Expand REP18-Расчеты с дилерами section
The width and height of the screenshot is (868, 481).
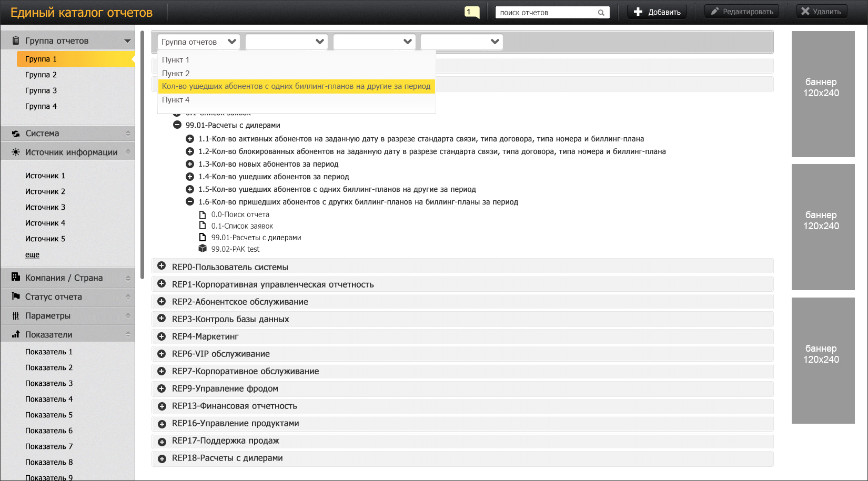click(x=162, y=459)
